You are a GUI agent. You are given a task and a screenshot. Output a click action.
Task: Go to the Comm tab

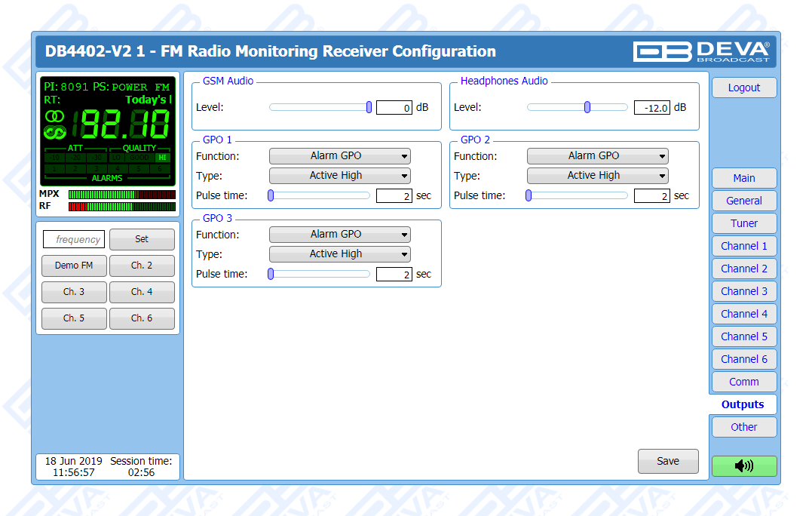[x=743, y=382]
